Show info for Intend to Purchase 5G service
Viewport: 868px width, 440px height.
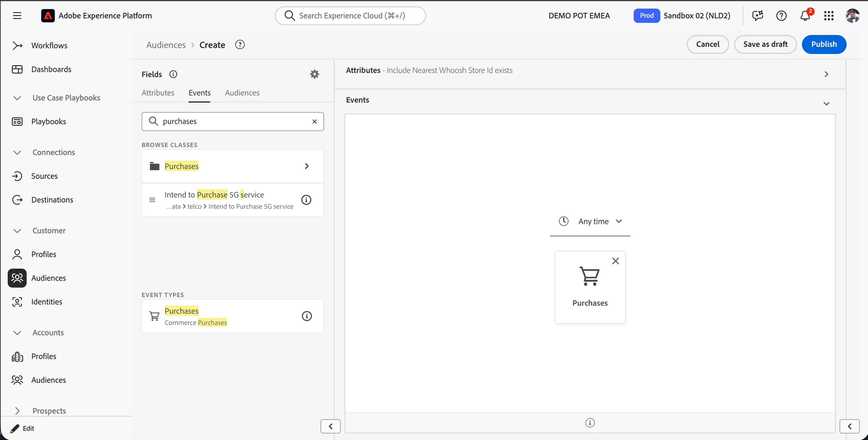[306, 200]
